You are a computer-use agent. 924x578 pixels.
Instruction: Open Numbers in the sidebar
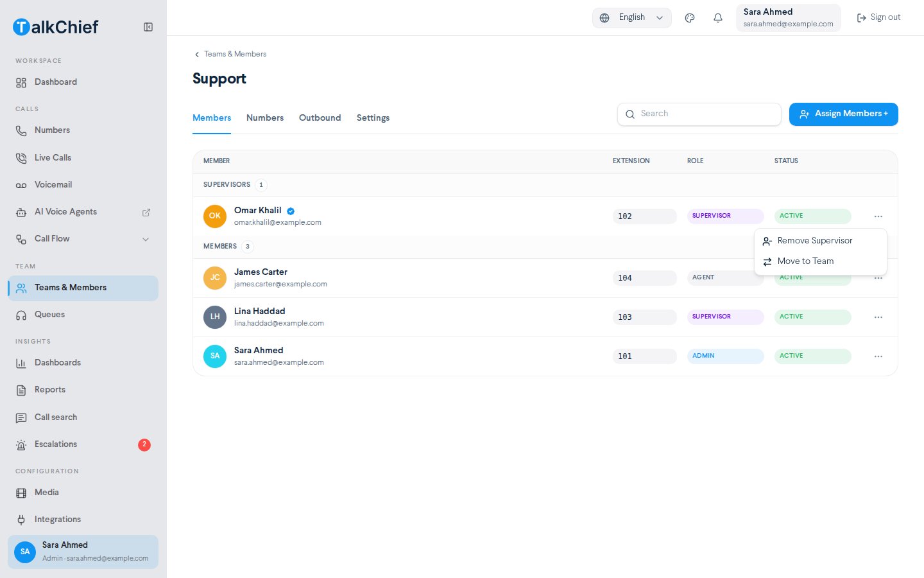point(83,130)
